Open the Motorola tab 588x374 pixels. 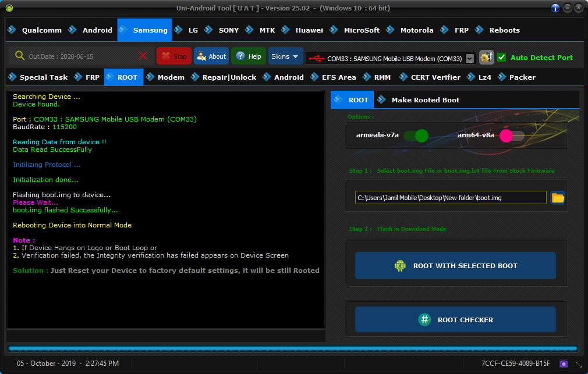[410, 30]
